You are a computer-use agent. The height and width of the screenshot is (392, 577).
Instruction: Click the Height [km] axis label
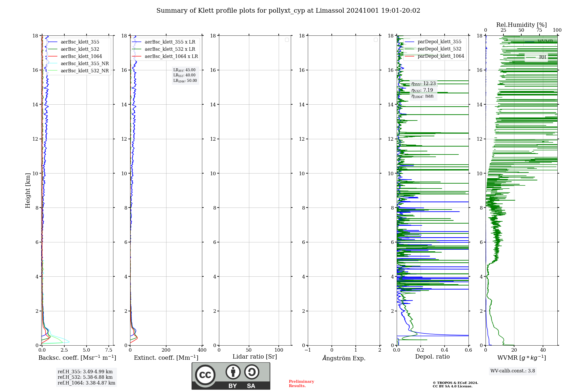pos(28,191)
